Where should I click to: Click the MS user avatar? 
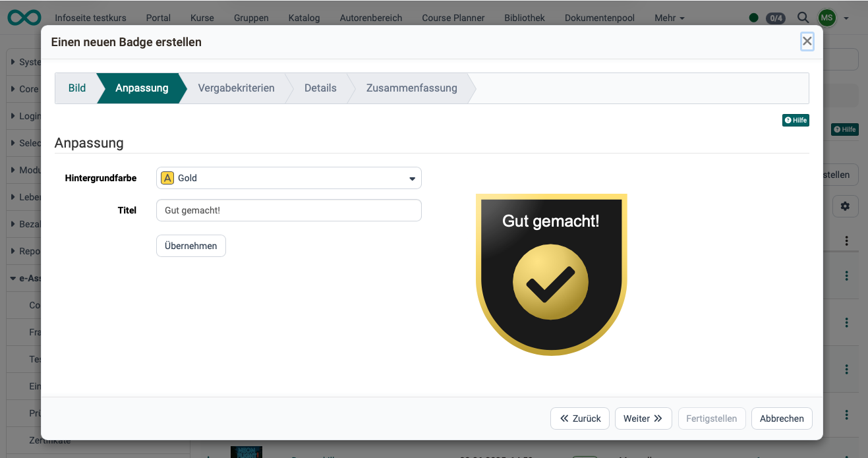pyautogui.click(x=826, y=18)
